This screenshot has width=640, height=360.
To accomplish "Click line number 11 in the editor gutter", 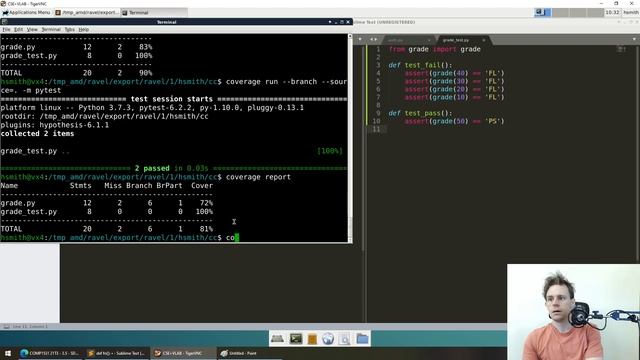I will click(x=376, y=129).
